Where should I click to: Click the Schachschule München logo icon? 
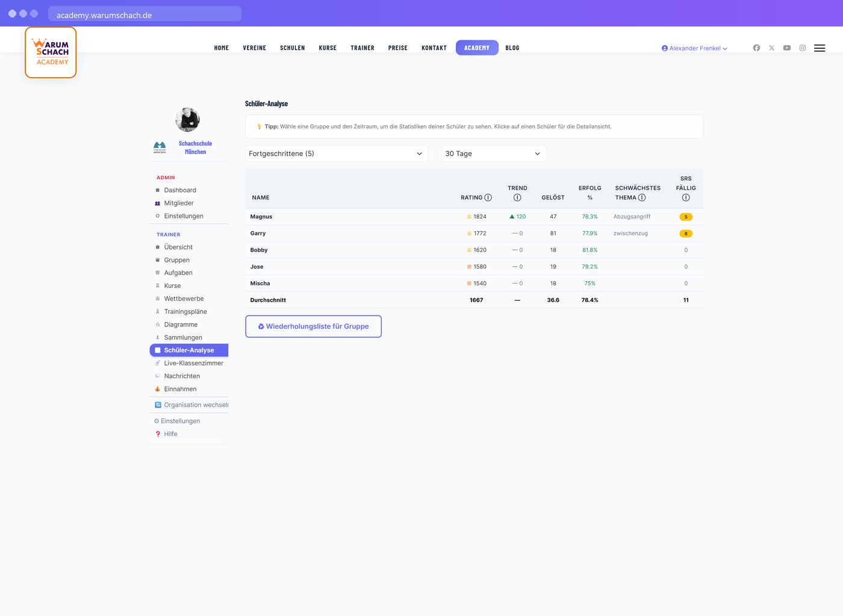point(160,148)
